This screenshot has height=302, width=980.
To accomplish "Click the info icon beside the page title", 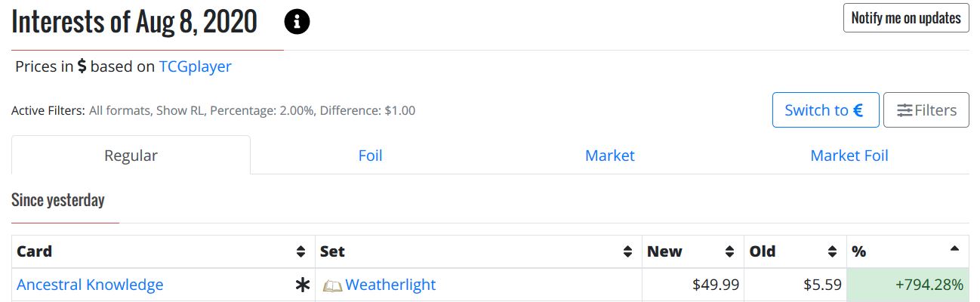I will [297, 23].
